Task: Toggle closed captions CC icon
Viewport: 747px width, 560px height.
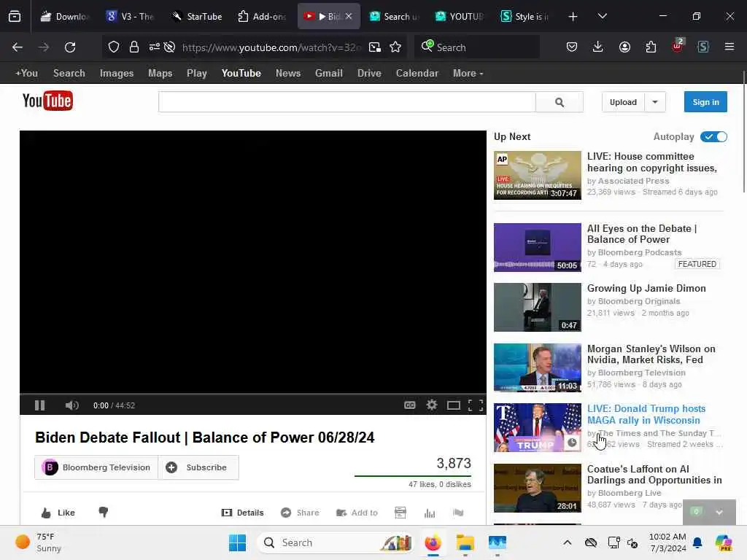Action: coord(410,405)
